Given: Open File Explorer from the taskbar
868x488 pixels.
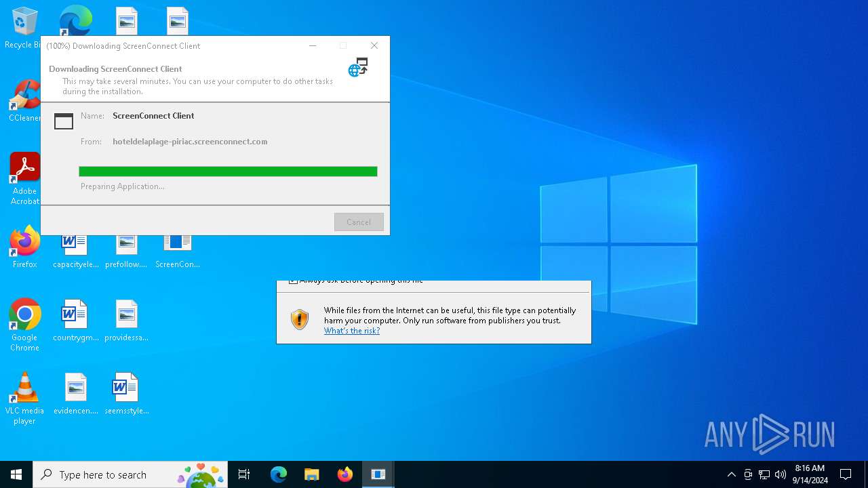Looking at the screenshot, I should tap(311, 474).
